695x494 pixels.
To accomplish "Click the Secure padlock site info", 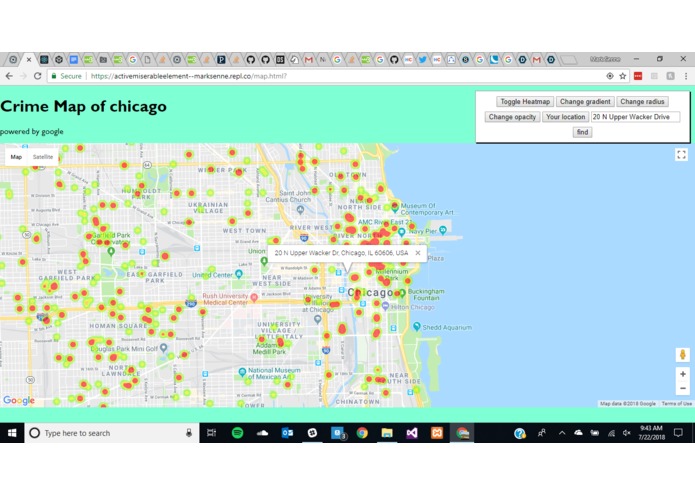I will point(66,76).
